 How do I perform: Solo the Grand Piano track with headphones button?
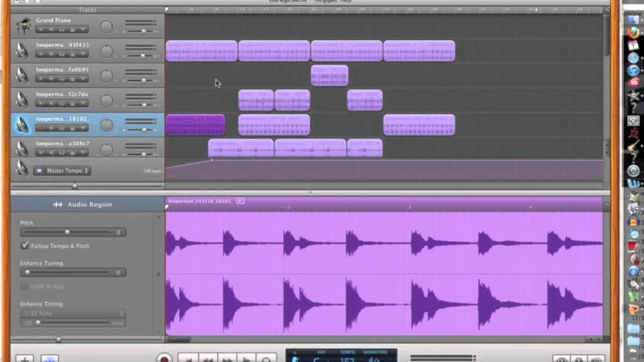tap(62, 30)
